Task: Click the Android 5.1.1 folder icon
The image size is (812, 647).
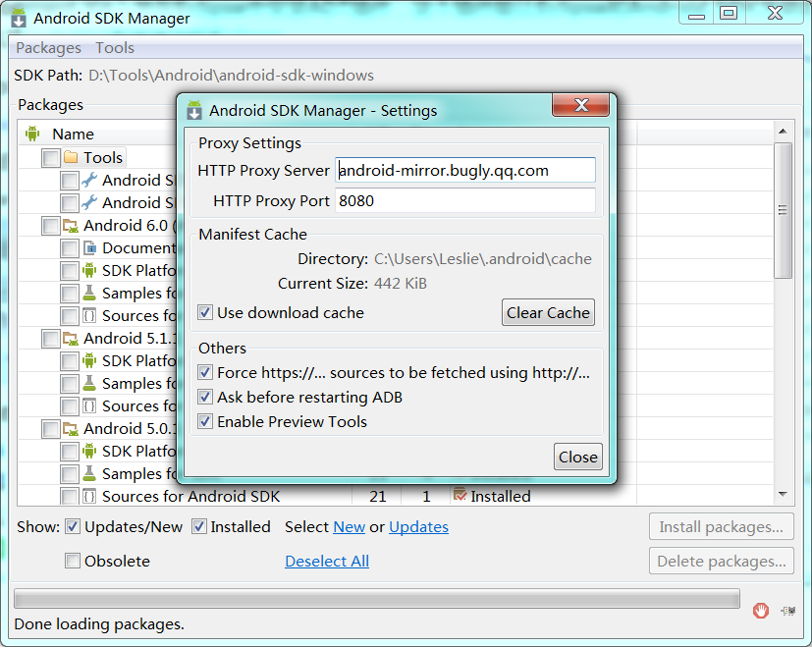Action: [x=71, y=339]
